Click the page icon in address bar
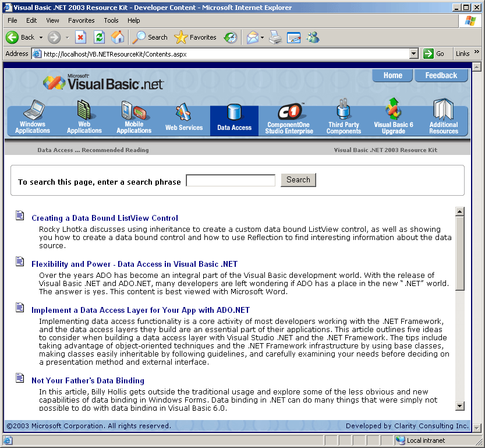This screenshot has height=448, width=485. (37, 54)
